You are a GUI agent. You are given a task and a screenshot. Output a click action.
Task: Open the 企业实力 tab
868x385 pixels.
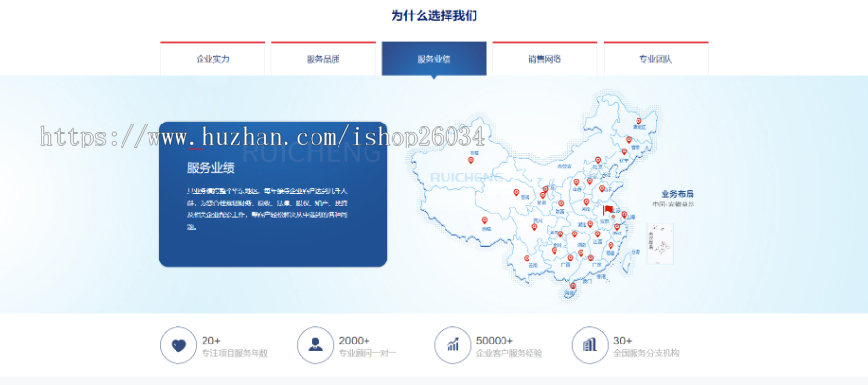tap(212, 59)
